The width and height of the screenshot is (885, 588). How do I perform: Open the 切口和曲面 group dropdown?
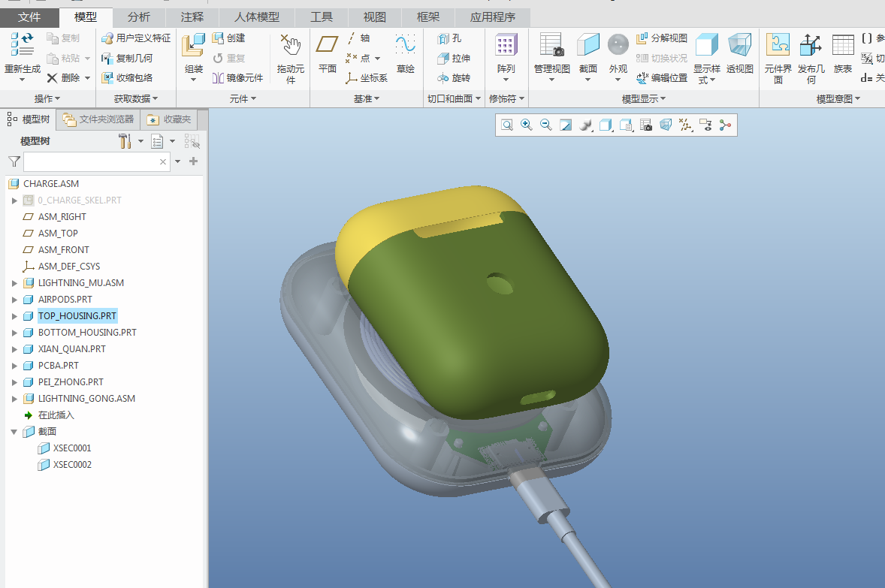(455, 99)
